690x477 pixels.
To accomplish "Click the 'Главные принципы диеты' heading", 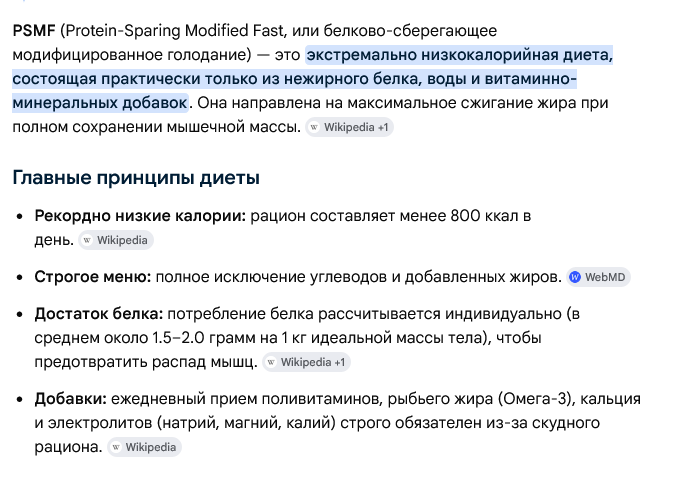I will [136, 178].
